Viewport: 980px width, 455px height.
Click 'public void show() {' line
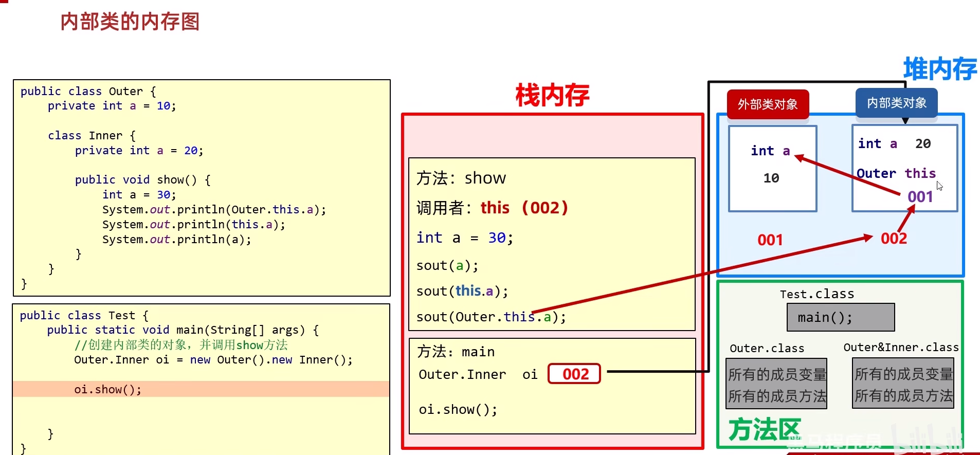coord(143,180)
